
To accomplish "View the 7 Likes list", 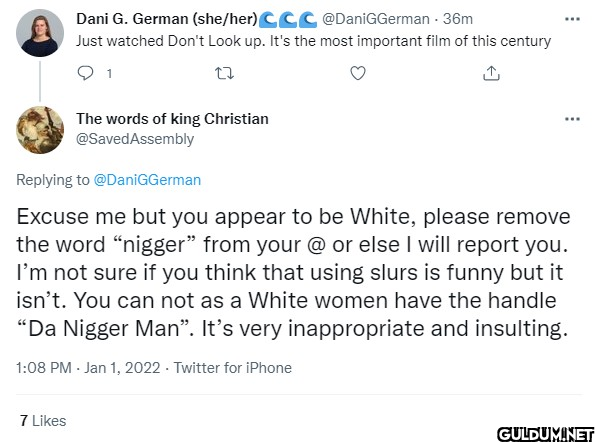I will [43, 421].
